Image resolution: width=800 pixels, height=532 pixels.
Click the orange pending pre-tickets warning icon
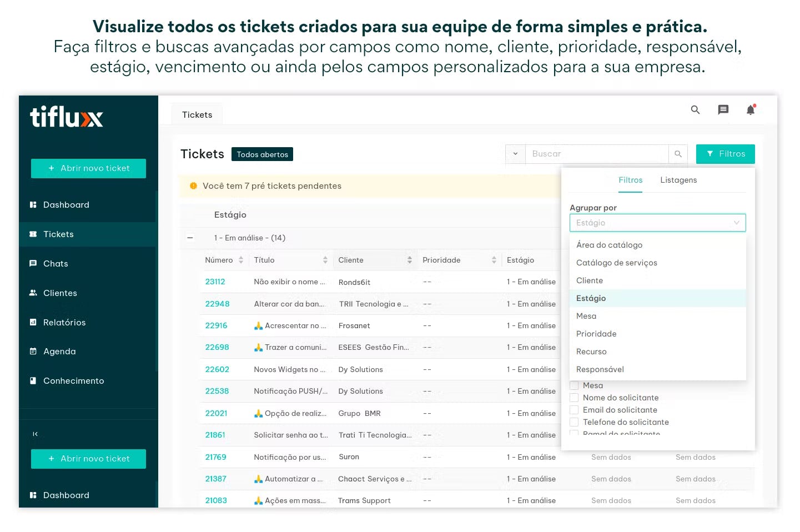[193, 186]
